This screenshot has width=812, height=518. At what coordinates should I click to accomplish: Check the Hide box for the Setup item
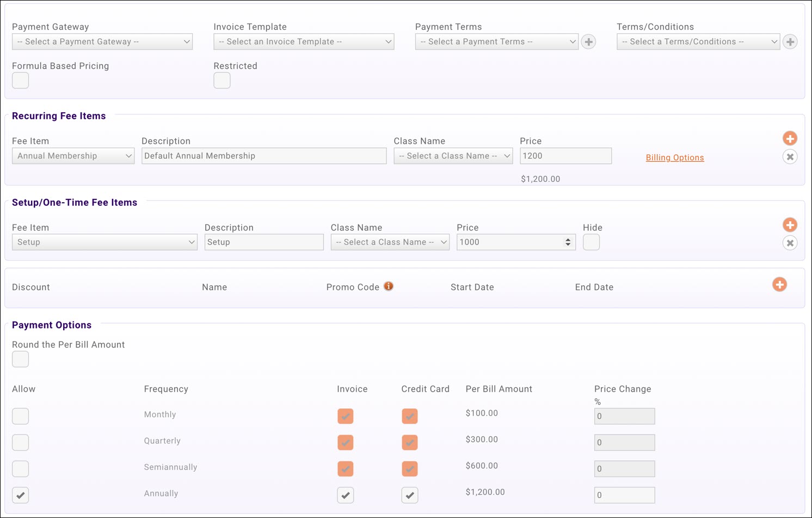coord(592,242)
